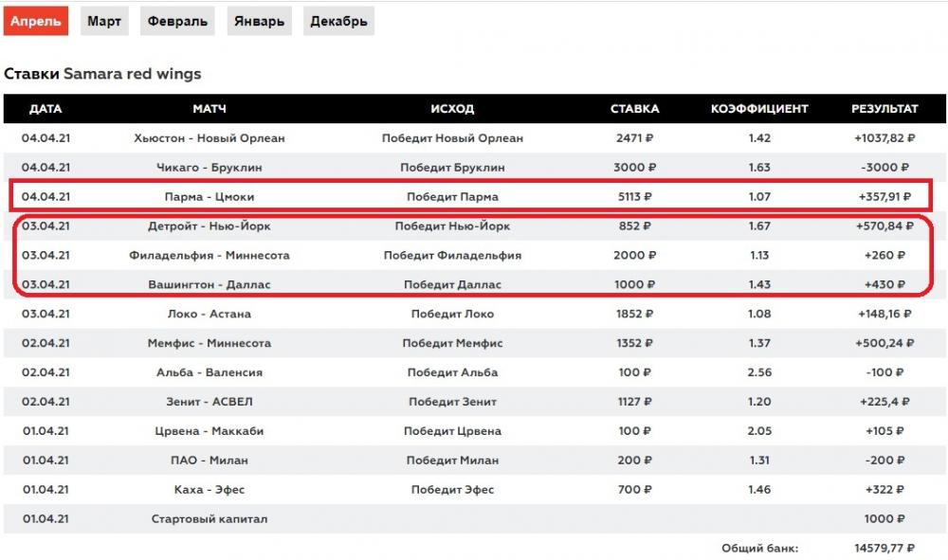Click the ДАТА column header
Screen dimensions: 948x560
point(46,109)
